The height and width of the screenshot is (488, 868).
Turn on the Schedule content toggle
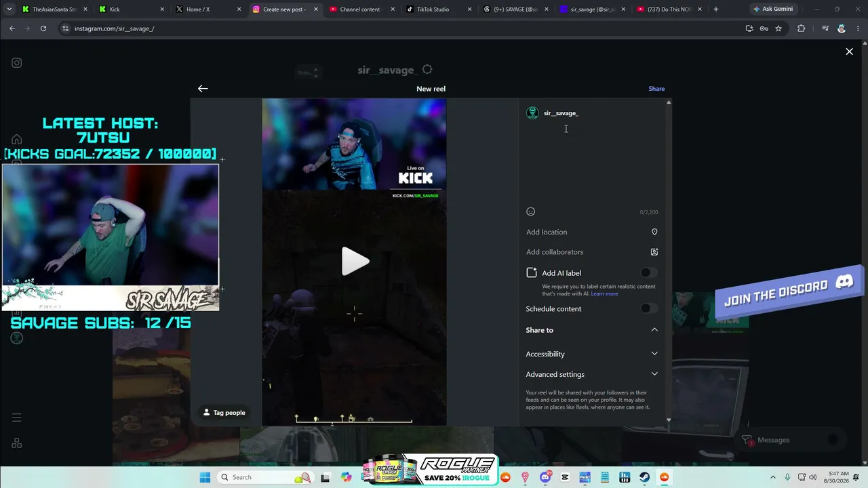click(x=648, y=308)
